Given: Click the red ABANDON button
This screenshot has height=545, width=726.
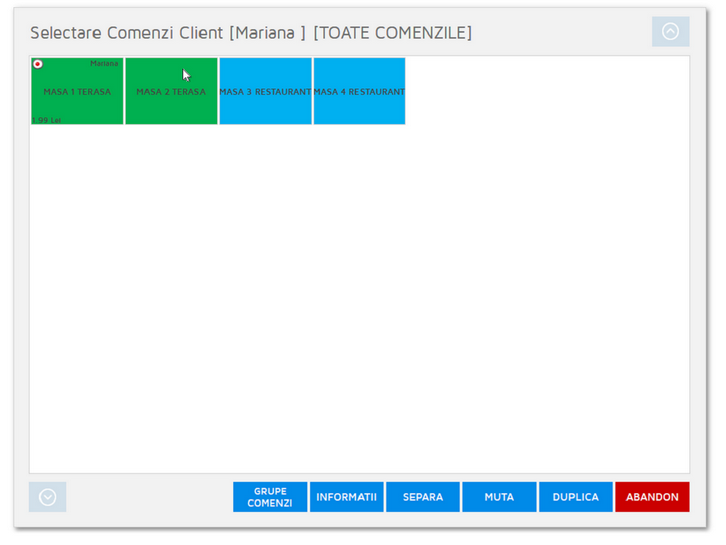Looking at the screenshot, I should tap(652, 497).
